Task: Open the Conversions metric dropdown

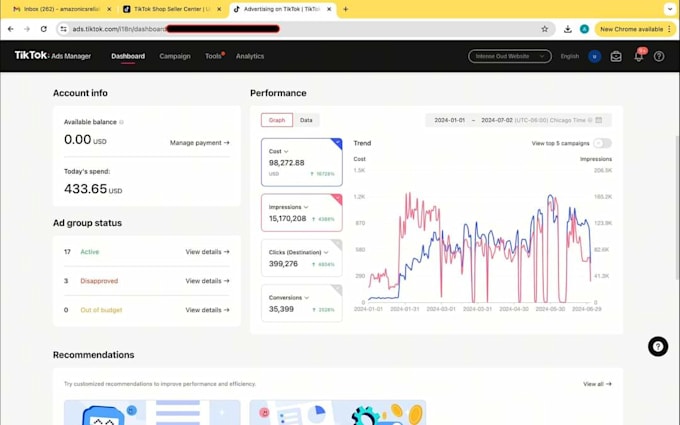Action: (289, 298)
